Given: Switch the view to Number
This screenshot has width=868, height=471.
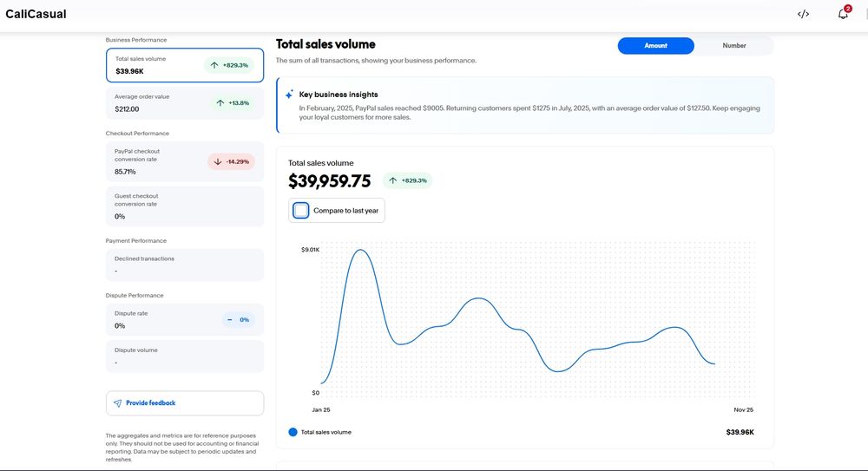Looking at the screenshot, I should (734, 46).
